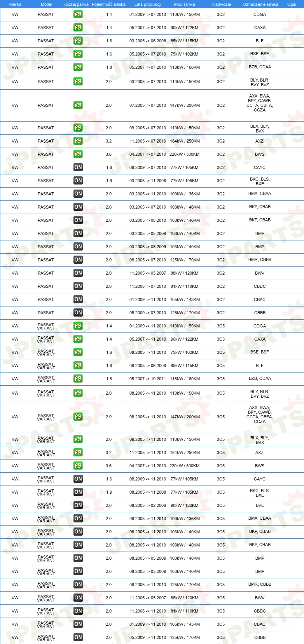Select ON icon in PASSAT 3C2 CBDC row

click(x=78, y=286)
